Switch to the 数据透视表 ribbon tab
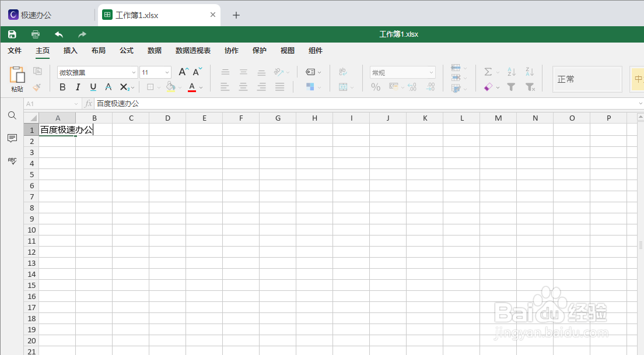644x355 pixels. point(192,51)
